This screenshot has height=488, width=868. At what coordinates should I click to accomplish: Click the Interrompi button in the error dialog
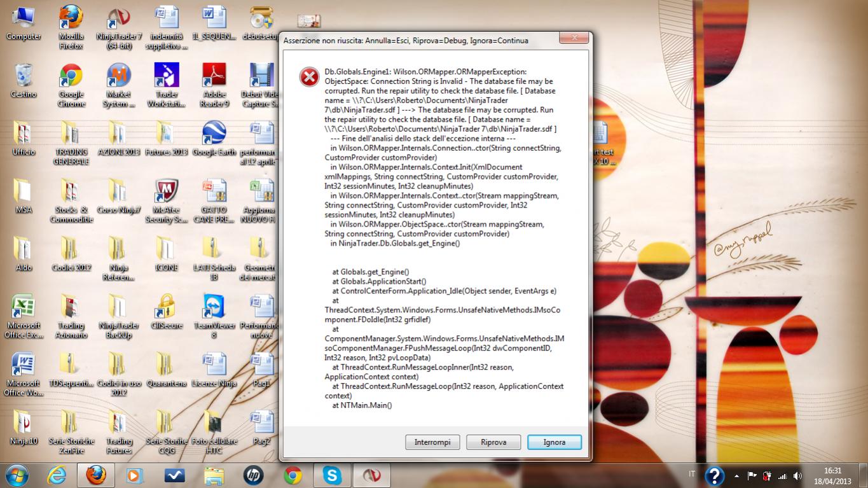coord(432,442)
